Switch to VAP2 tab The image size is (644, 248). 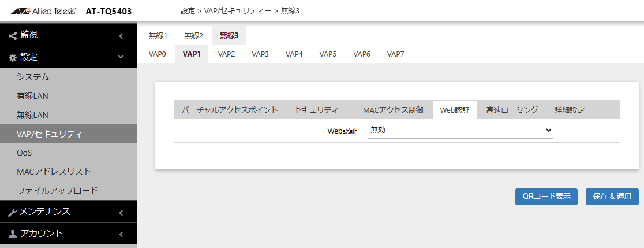(226, 54)
